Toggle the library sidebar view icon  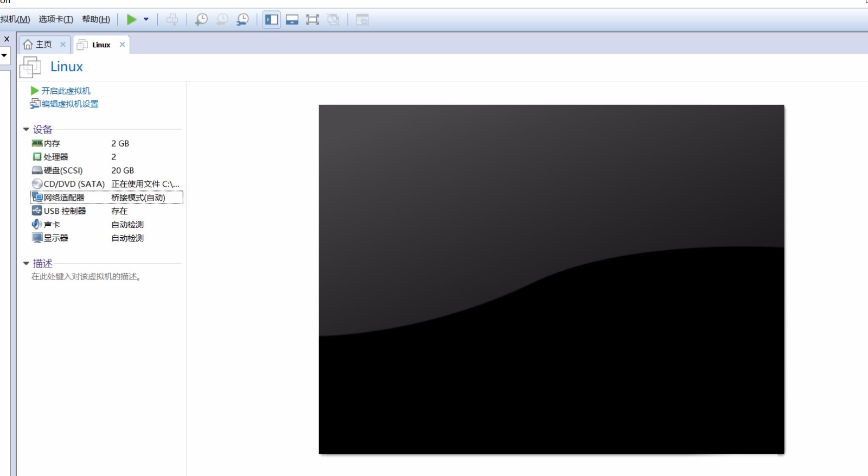click(x=271, y=20)
